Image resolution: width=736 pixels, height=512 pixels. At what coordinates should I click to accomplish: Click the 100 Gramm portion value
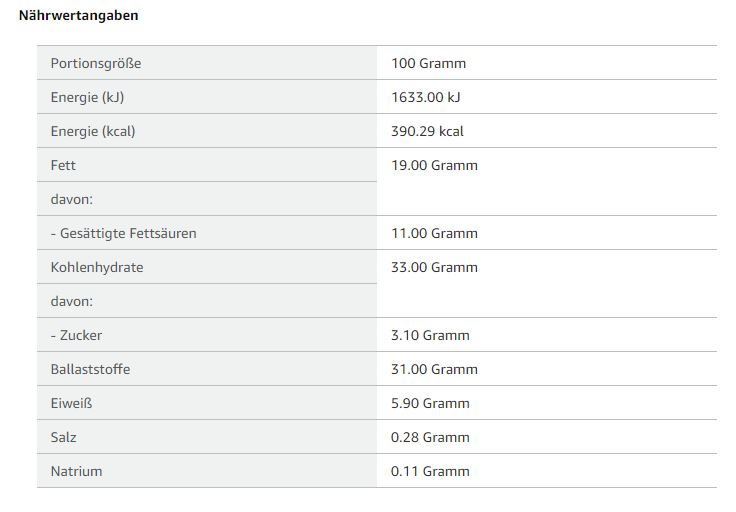tap(429, 63)
